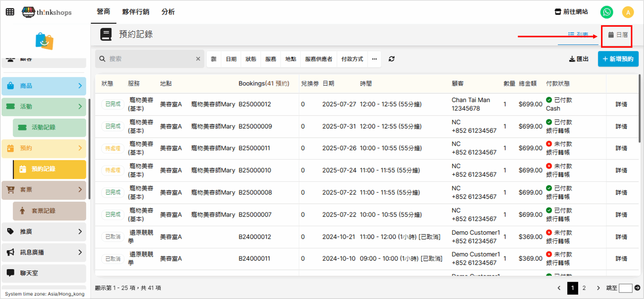Click the WhatsApp contact icon
This screenshot has height=299, width=644.
607,12
